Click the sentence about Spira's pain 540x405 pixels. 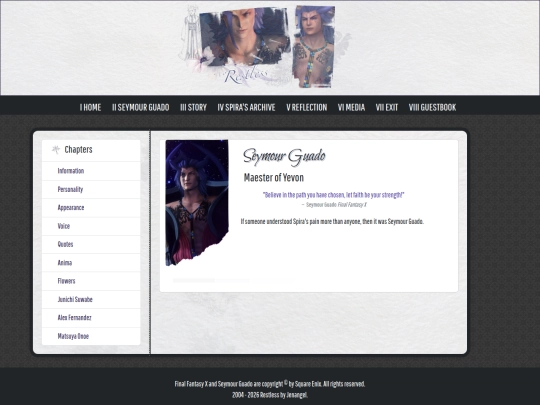tap(332, 221)
